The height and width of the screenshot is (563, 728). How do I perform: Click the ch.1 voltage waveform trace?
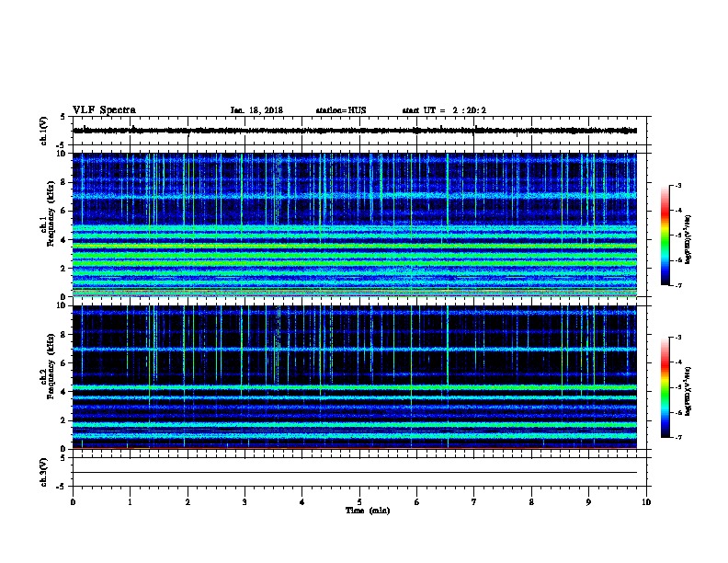(355, 131)
